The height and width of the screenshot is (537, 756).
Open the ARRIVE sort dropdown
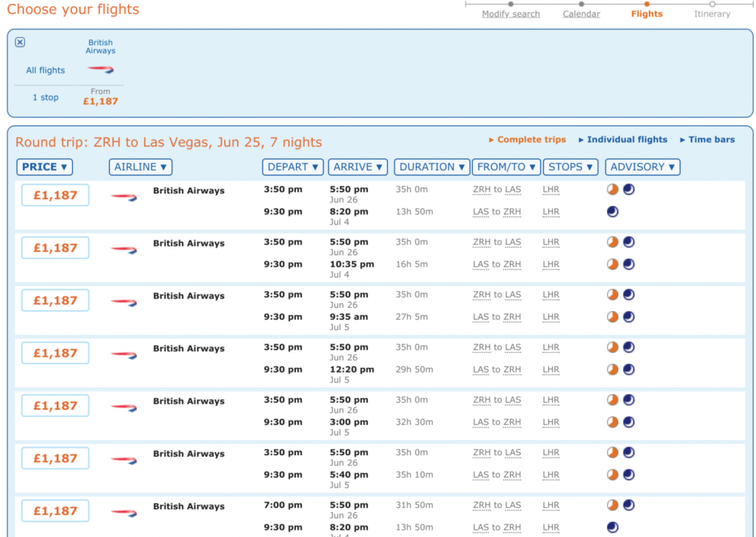(358, 167)
